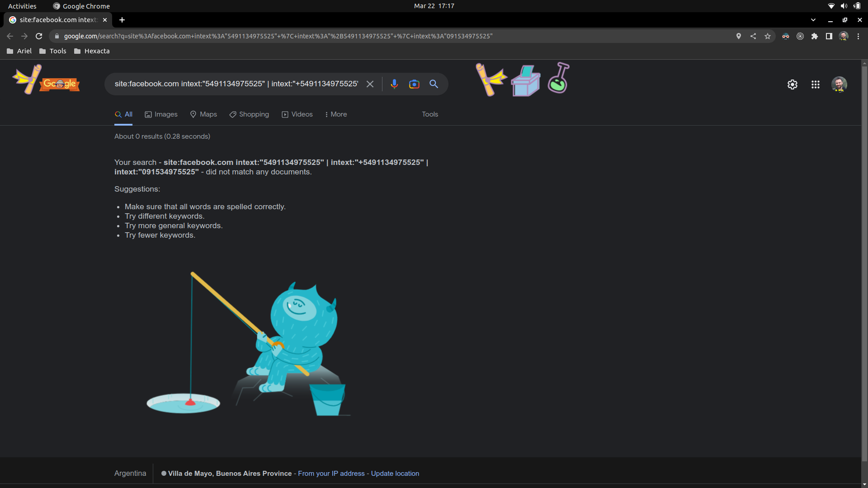Open the share icon in the address bar
The image size is (868, 488).
[753, 36]
